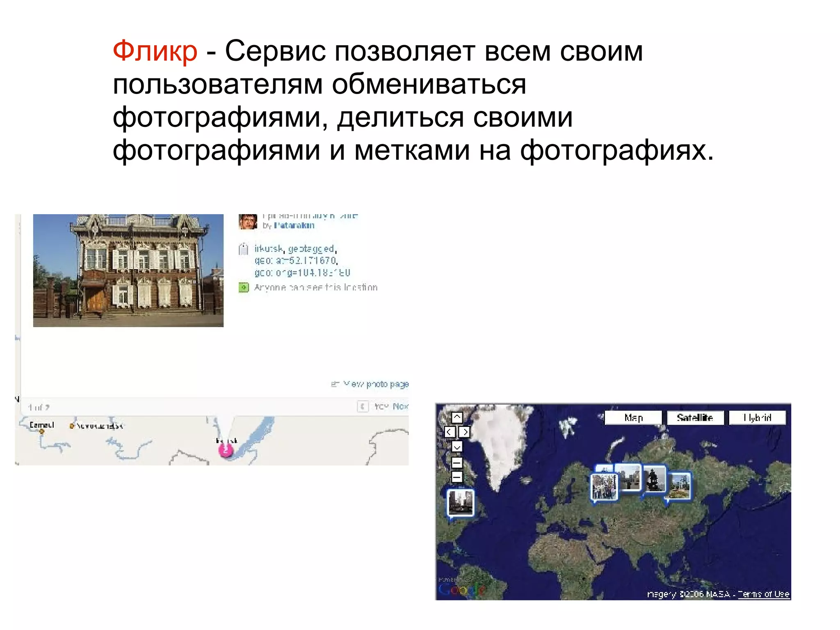The height and width of the screenshot is (630, 840).
Task: Select the geo:lon tag
Action: pos(302,273)
